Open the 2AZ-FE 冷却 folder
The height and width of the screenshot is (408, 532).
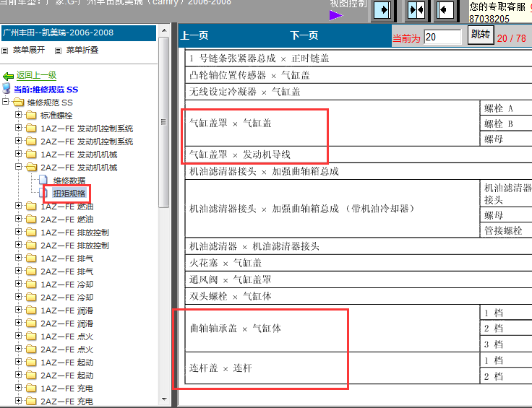66,298
